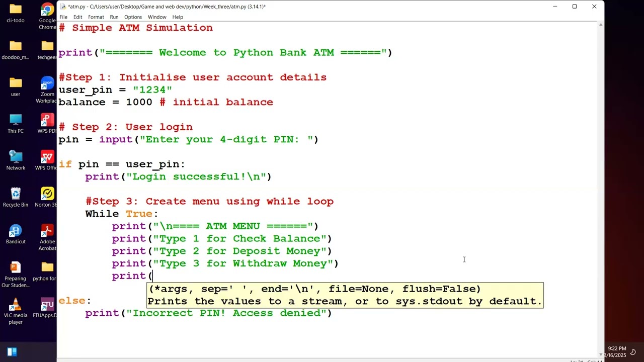Open the doodoo_m... desktop folder

tap(16, 50)
